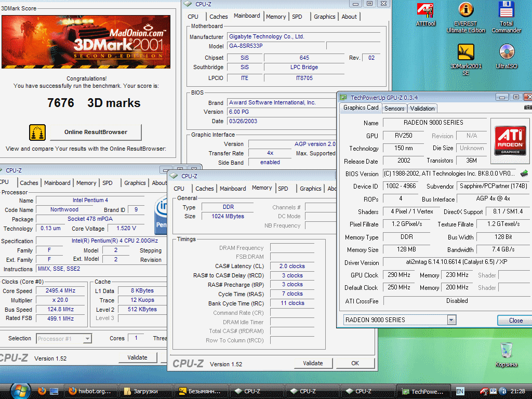Open Graphics tab in CPU-Z Mainboard window
The image size is (532, 399).
pyautogui.click(x=324, y=17)
